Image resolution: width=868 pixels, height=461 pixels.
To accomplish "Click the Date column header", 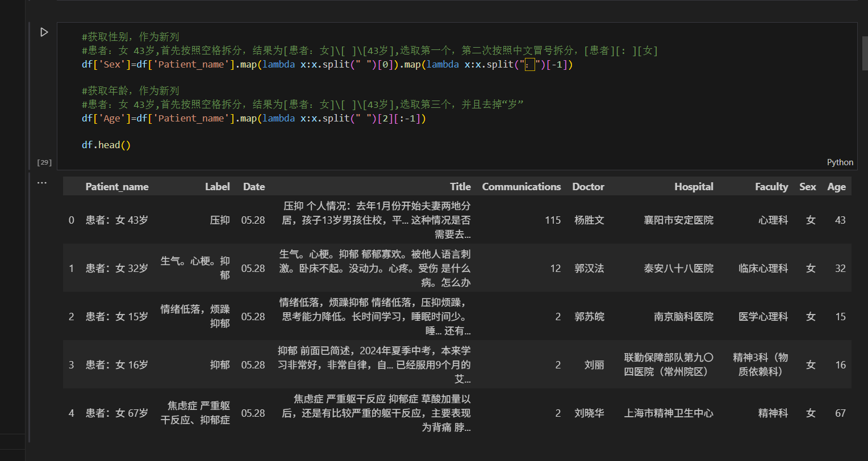I will pos(253,187).
